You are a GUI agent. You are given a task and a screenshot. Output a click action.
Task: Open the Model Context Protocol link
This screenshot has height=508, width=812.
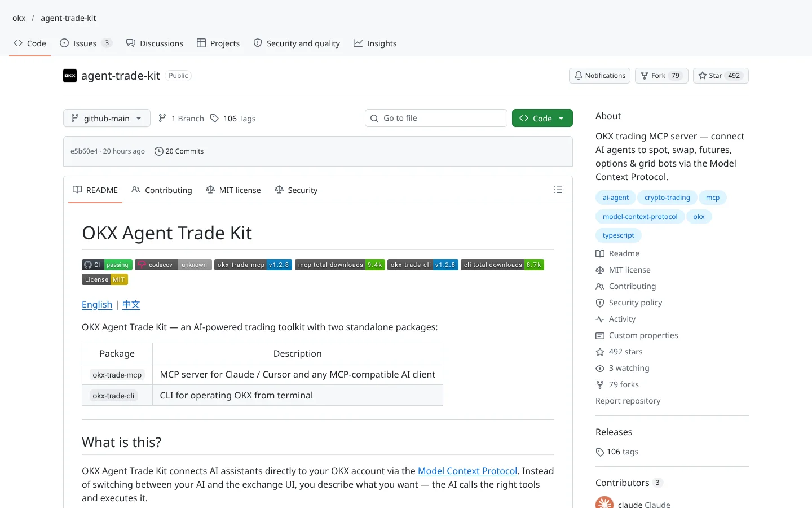[x=467, y=471]
